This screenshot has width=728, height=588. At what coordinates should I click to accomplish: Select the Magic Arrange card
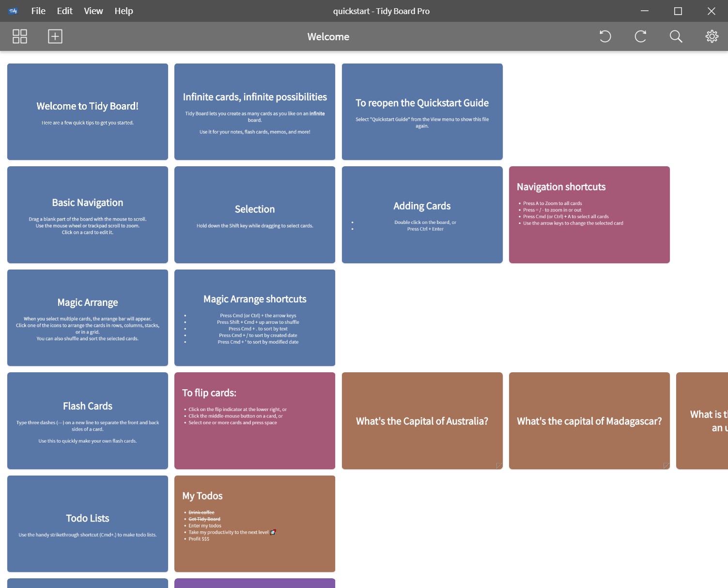coord(88,318)
